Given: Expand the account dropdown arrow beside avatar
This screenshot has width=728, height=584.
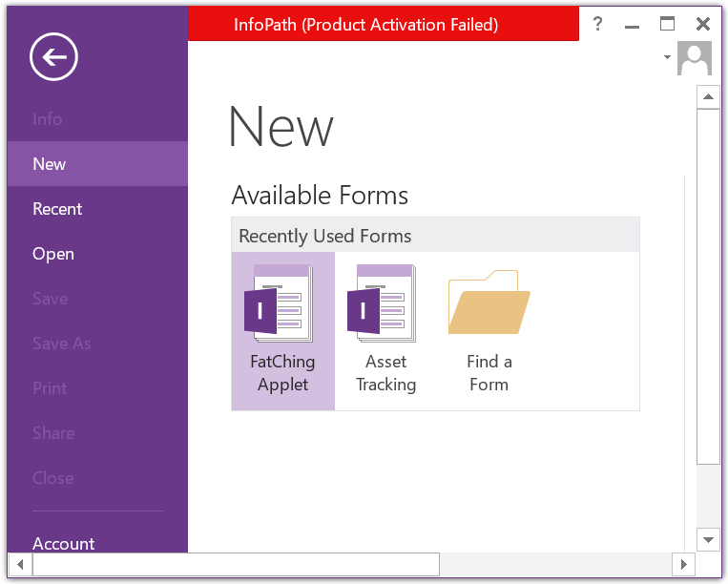Looking at the screenshot, I should pos(667,57).
